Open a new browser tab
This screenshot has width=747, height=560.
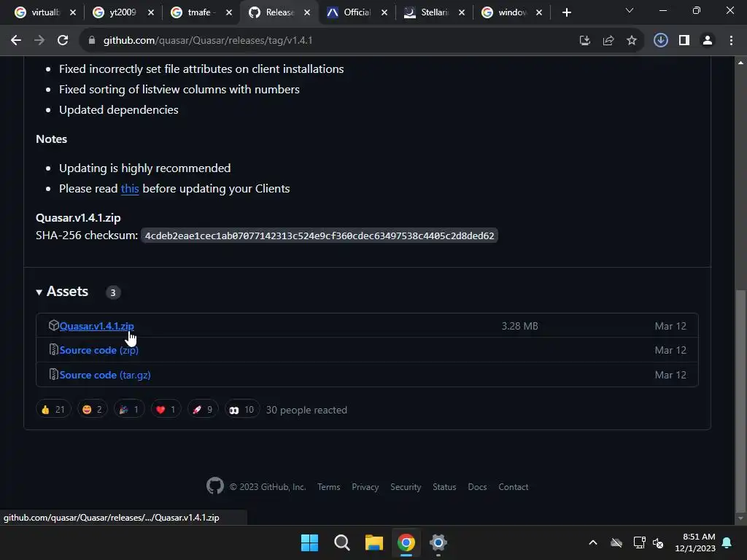[x=566, y=12]
